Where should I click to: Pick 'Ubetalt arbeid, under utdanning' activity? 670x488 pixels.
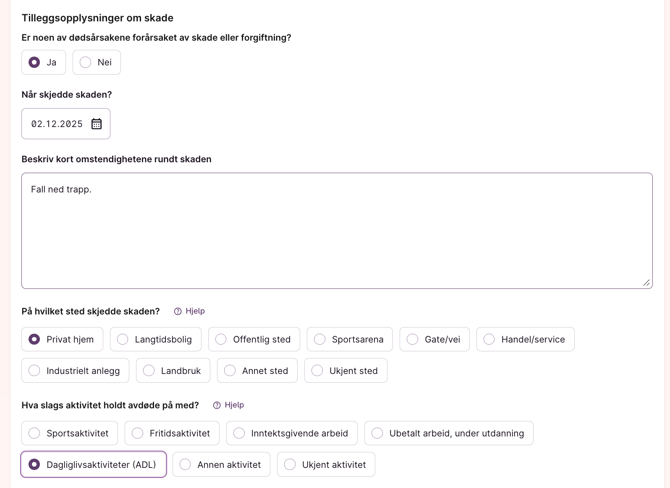click(377, 434)
